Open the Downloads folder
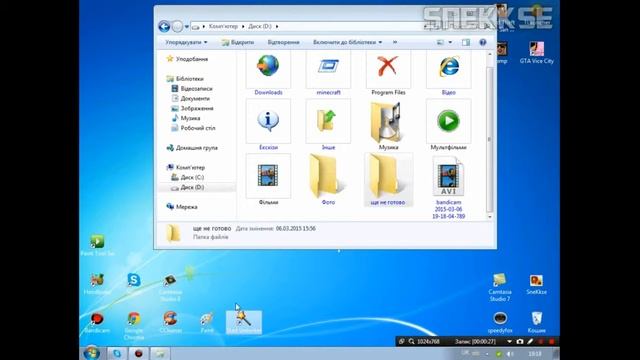 click(268, 73)
